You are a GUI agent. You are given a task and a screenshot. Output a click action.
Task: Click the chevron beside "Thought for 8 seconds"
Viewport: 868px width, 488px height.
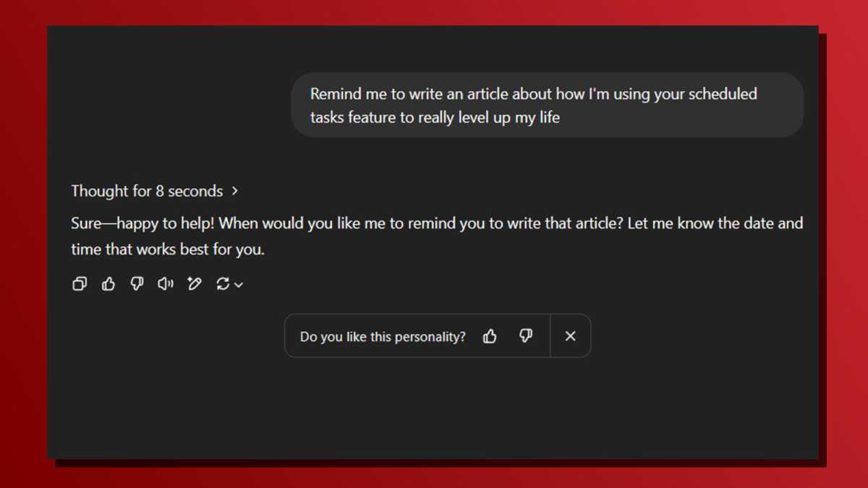click(234, 192)
